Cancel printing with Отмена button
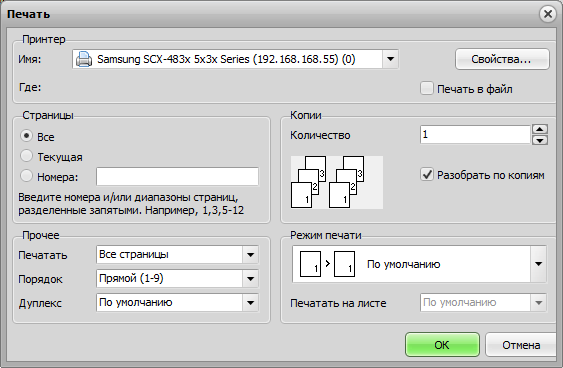563x368 pixels. click(x=521, y=345)
